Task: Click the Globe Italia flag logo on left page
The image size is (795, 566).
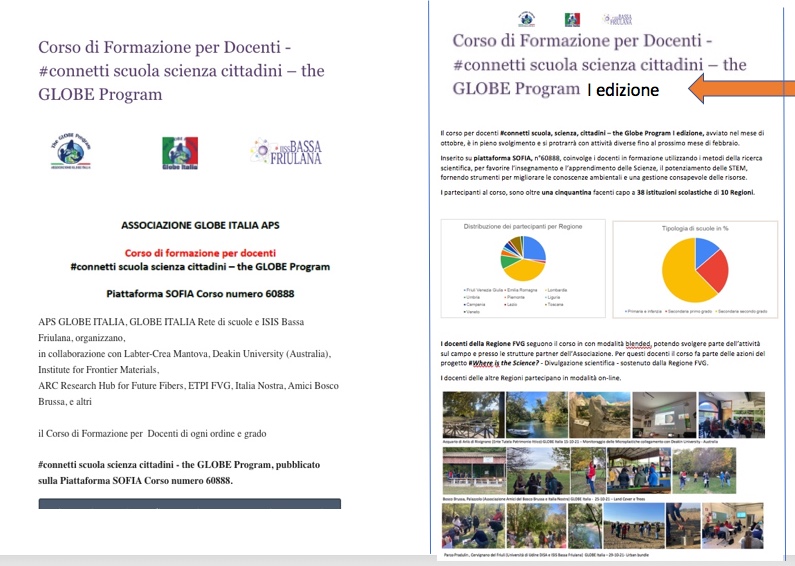Action: (180, 153)
